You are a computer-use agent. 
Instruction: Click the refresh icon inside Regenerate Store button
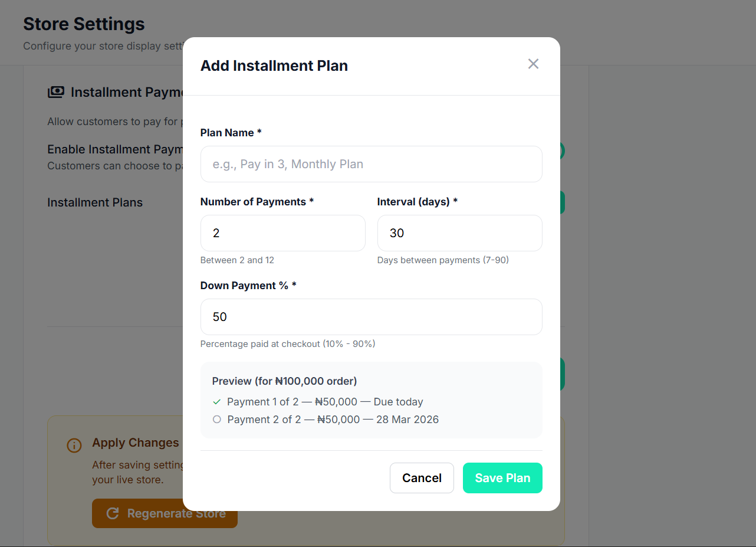pos(113,513)
